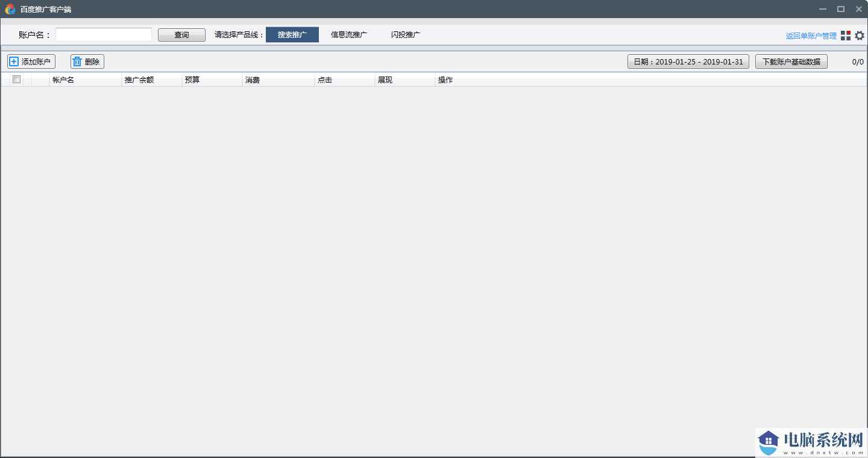Close the 百度推广客户端 window
The width and height of the screenshot is (868, 458).
pos(859,9)
